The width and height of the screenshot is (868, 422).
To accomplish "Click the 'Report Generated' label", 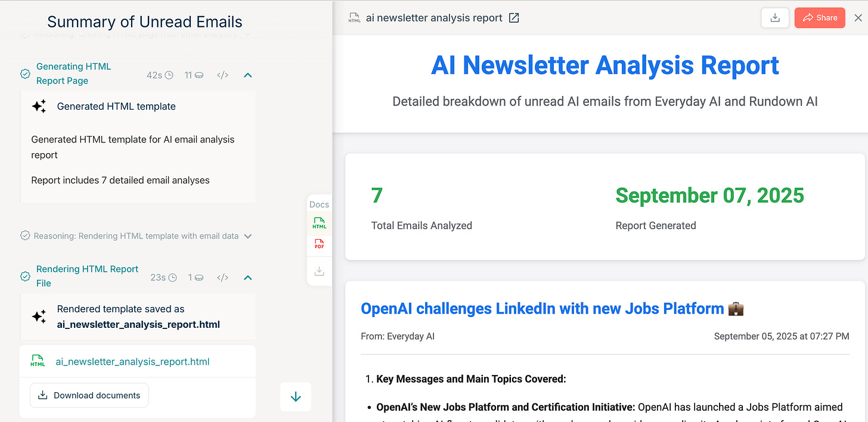I will tap(656, 226).
